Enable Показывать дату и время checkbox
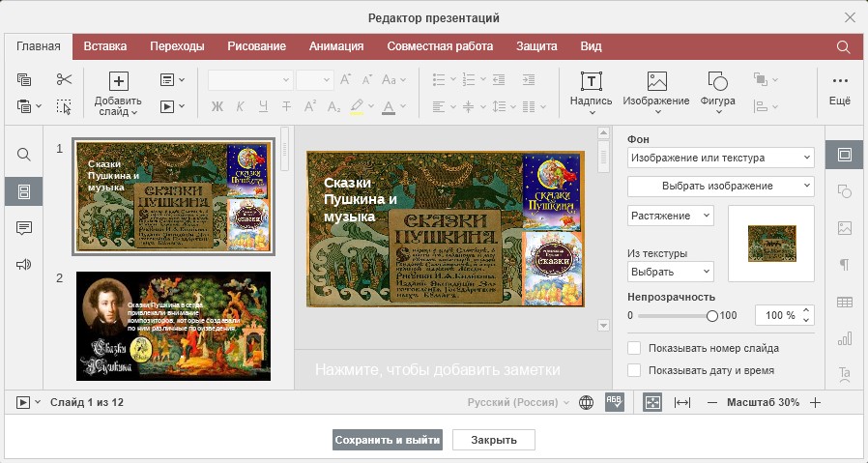This screenshot has width=868, height=463. (634, 370)
